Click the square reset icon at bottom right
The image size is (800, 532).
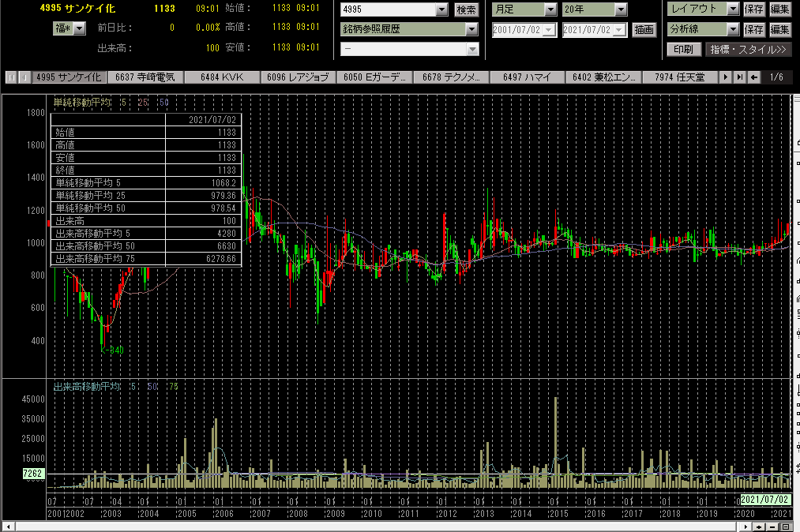pos(784,526)
